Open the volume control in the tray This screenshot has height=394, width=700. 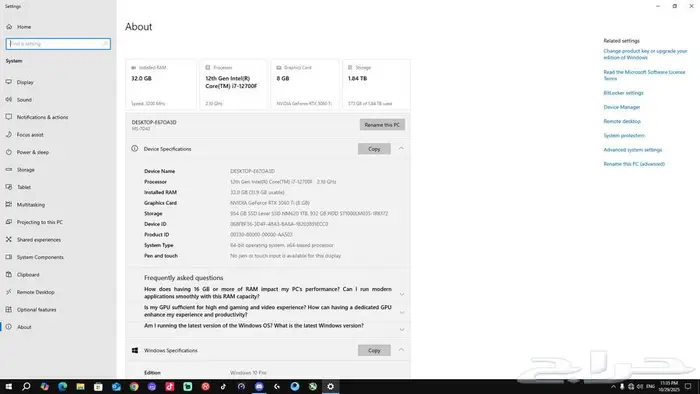point(640,386)
